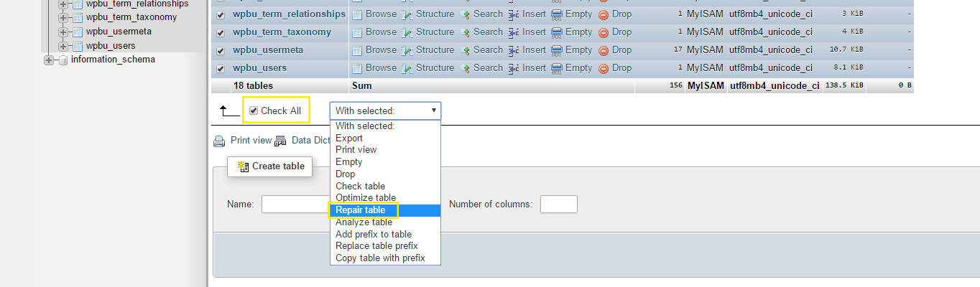Image resolution: width=980 pixels, height=287 pixels.
Task: Click Browse icon for wpbu_users row
Action: click(x=357, y=68)
